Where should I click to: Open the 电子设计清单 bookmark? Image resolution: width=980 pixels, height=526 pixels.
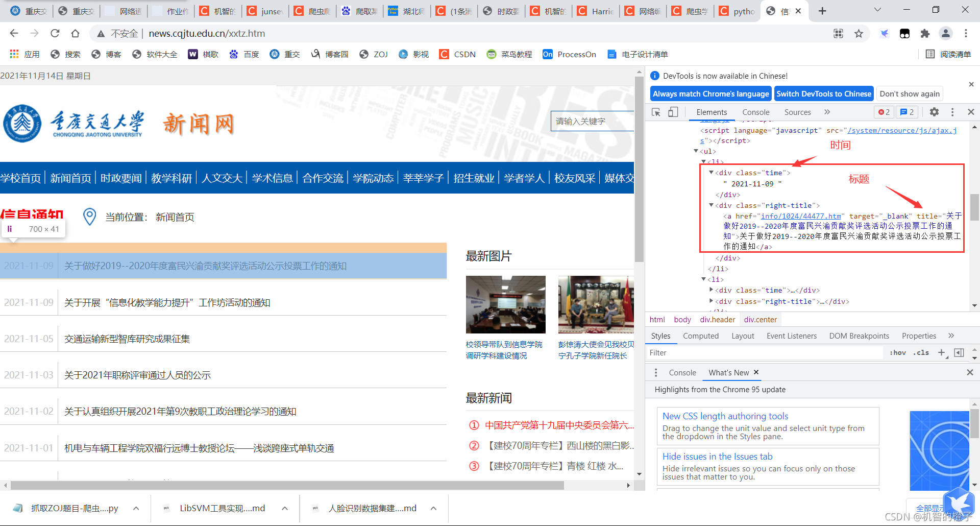click(x=638, y=54)
